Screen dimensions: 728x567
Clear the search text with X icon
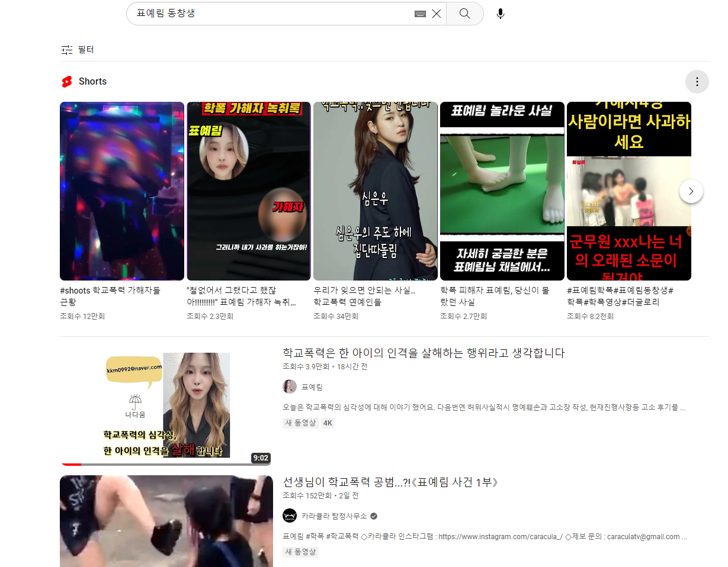[437, 14]
